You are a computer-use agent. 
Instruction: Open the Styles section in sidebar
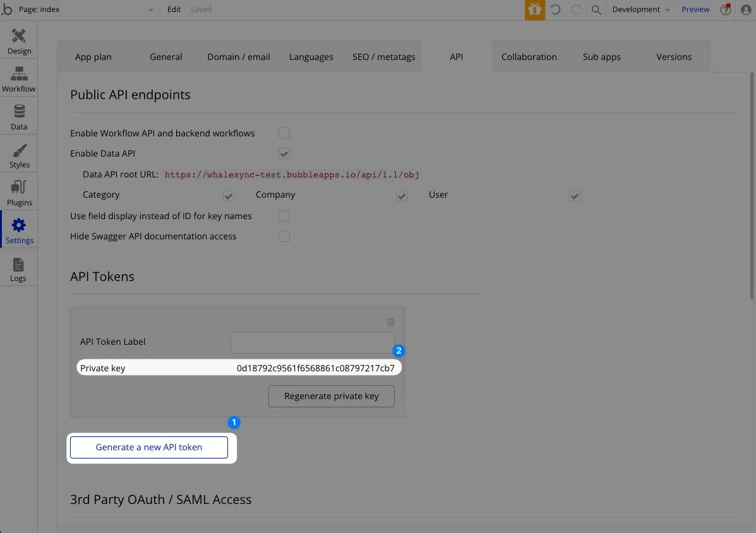click(x=19, y=155)
